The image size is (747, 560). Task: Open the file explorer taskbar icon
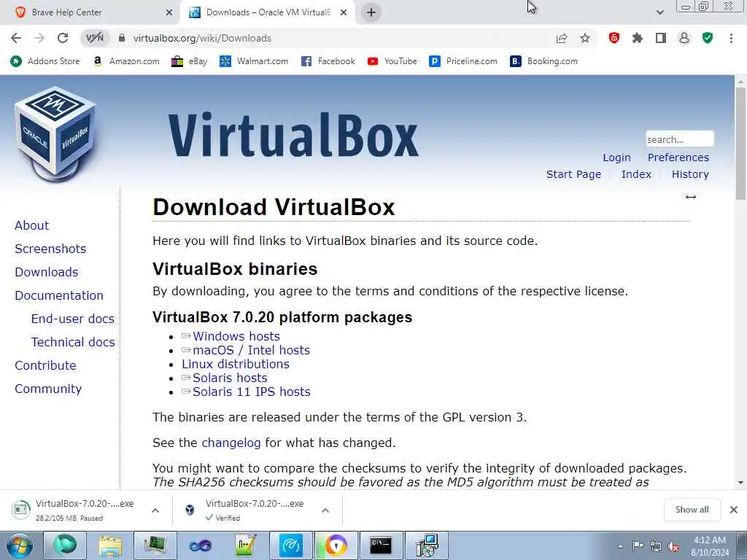(110, 545)
